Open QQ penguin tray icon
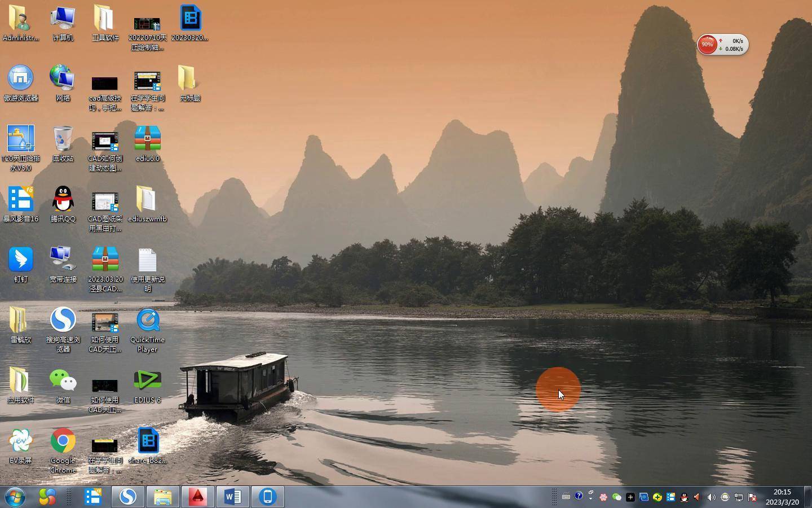This screenshot has height=508, width=812. 685,497
